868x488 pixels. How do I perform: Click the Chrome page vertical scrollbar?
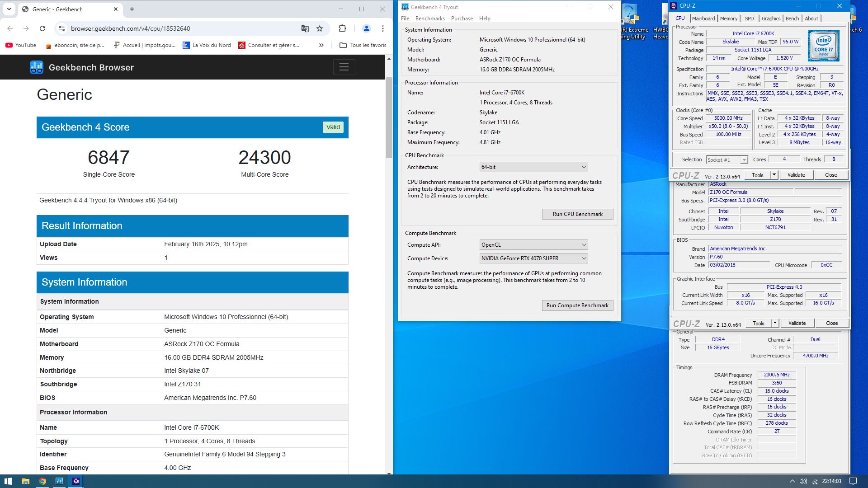click(x=389, y=117)
